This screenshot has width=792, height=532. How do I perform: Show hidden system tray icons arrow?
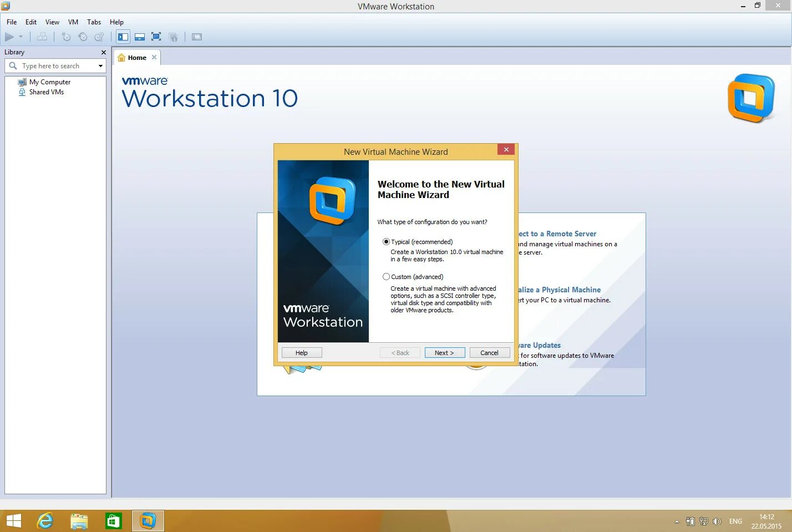pyautogui.click(x=677, y=521)
